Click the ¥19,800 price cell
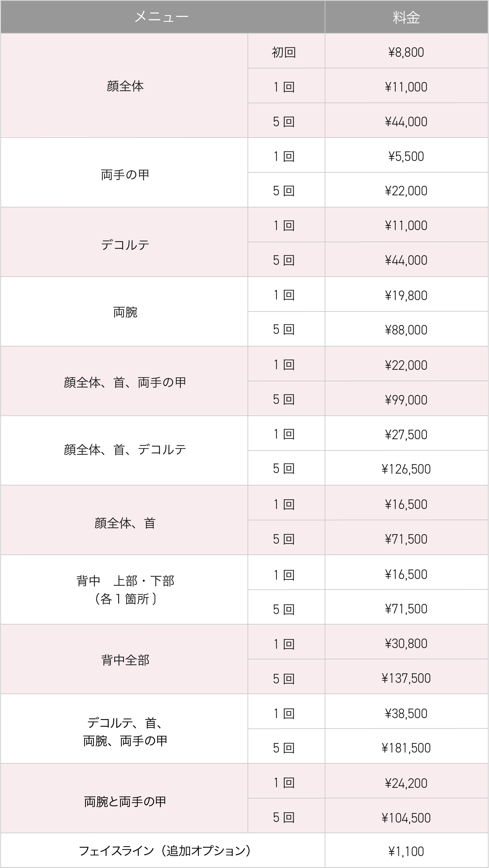Screen dimensions: 489x868 pyautogui.click(x=406, y=295)
